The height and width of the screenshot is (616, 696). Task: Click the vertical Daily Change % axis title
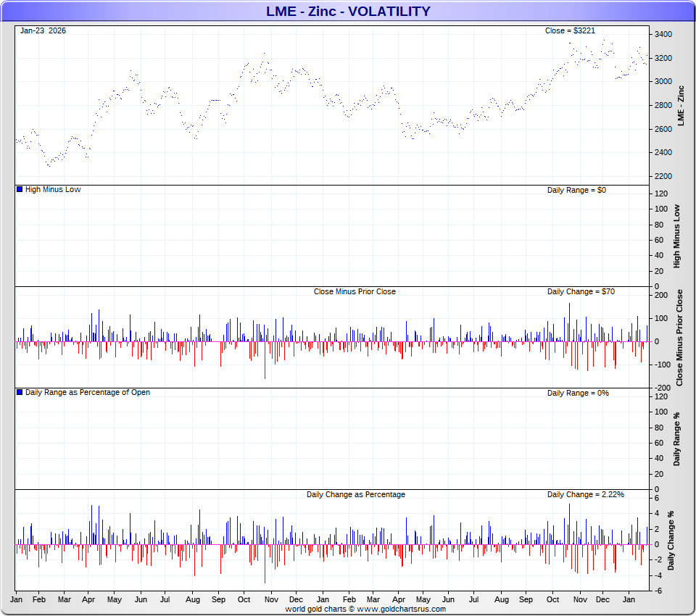click(671, 540)
